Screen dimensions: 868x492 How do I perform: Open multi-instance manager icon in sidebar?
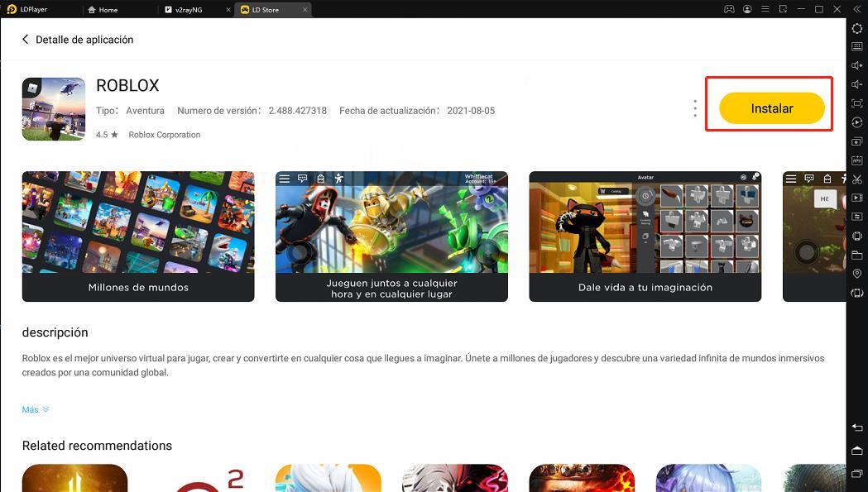[857, 141]
